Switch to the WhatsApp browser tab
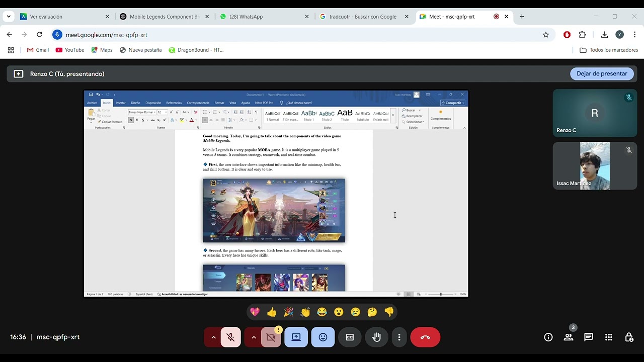 (x=265, y=17)
